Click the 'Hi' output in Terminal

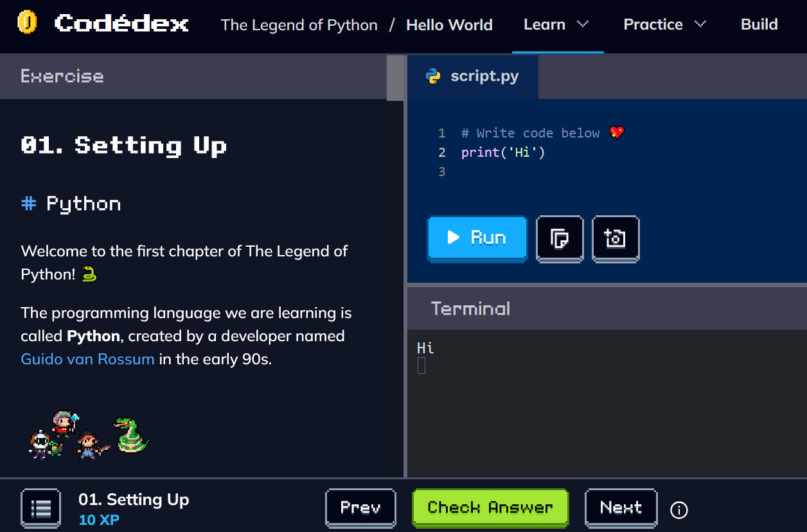(425, 348)
